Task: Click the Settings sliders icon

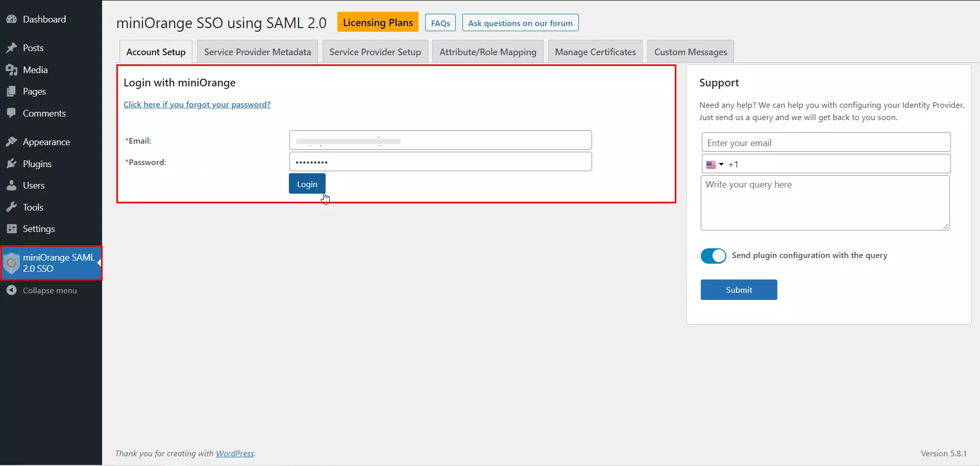Action: pos(12,229)
